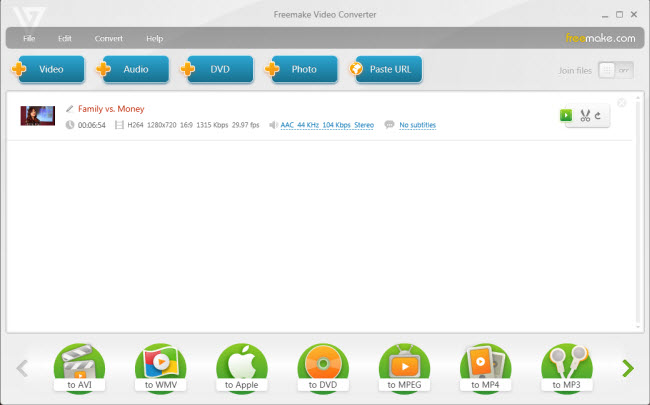Maximize the Freemake window

pos(619,15)
